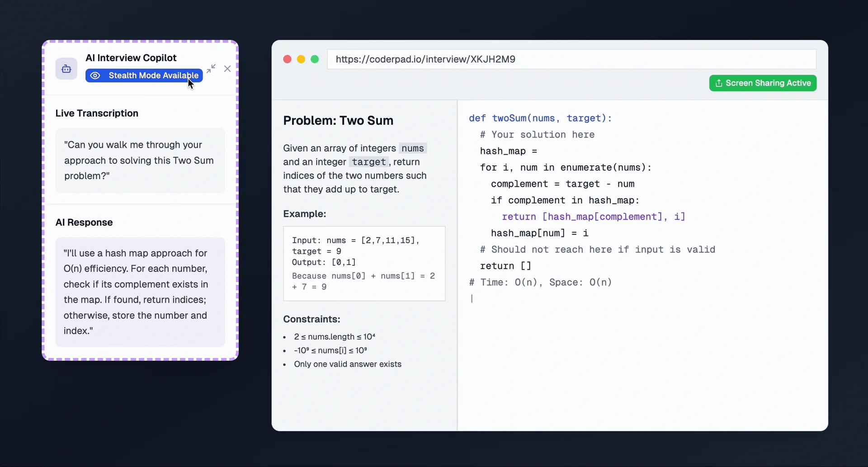This screenshot has height=467, width=868.
Task: Click the Screen Sharing Active button
Action: 763,83
